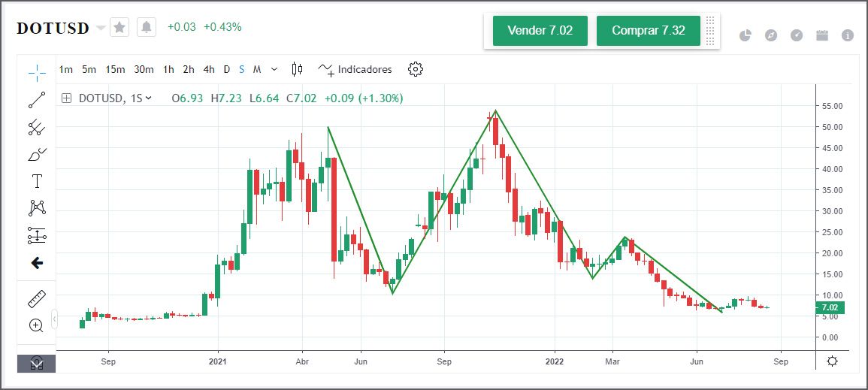Switch to the 4h timeframe
This screenshot has width=868, height=390.
point(209,69)
